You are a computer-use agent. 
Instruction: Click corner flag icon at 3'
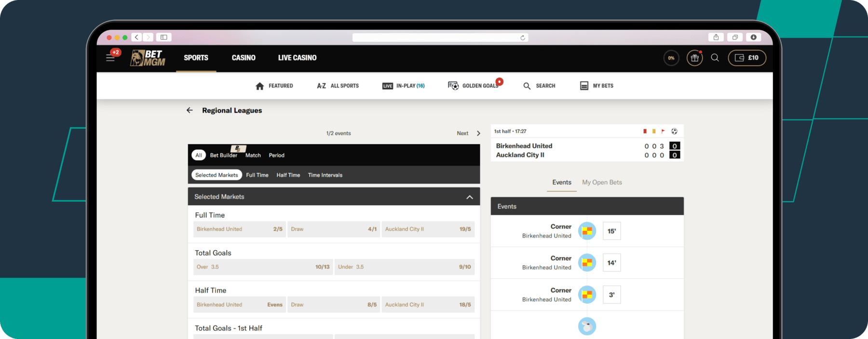click(587, 295)
